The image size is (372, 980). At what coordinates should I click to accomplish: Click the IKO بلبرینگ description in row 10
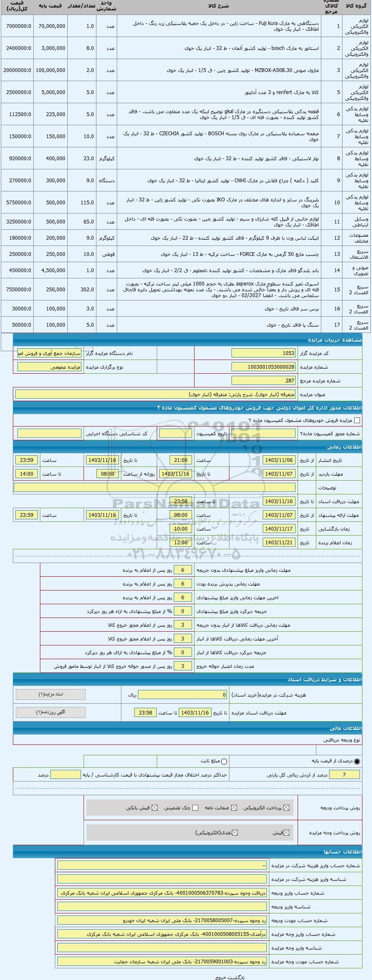[223, 203]
